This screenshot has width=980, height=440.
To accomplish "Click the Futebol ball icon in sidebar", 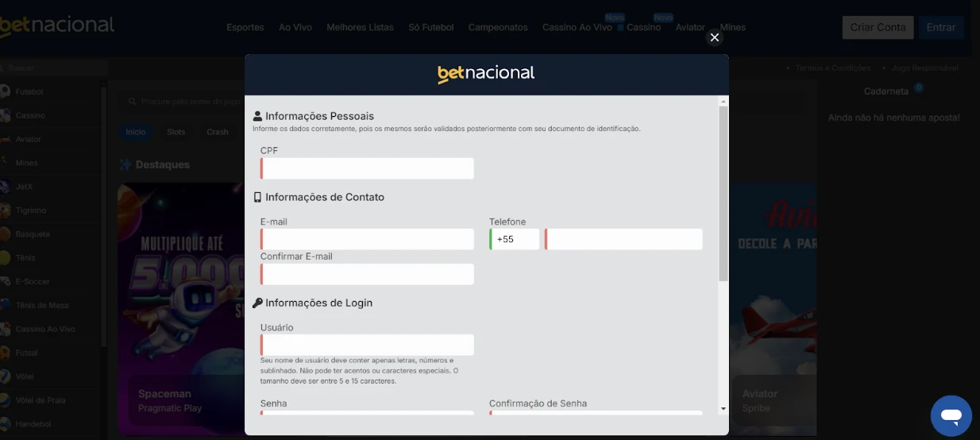I will [x=4, y=91].
